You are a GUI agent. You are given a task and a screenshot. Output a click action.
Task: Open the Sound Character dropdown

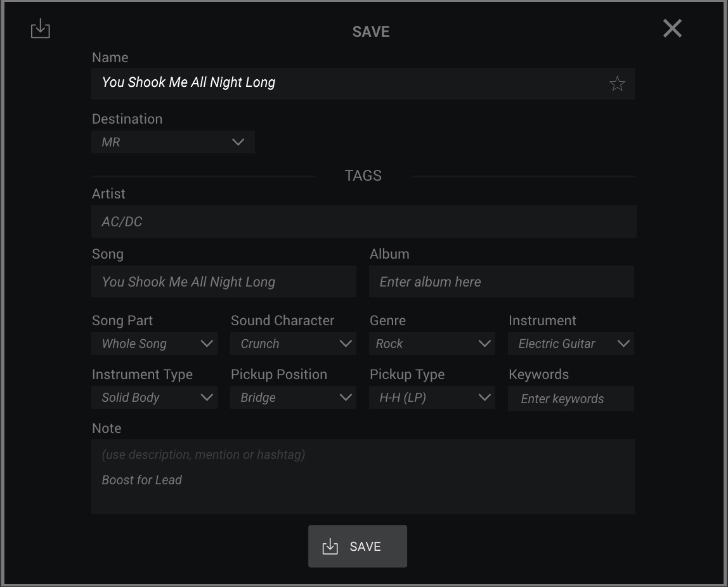(293, 344)
